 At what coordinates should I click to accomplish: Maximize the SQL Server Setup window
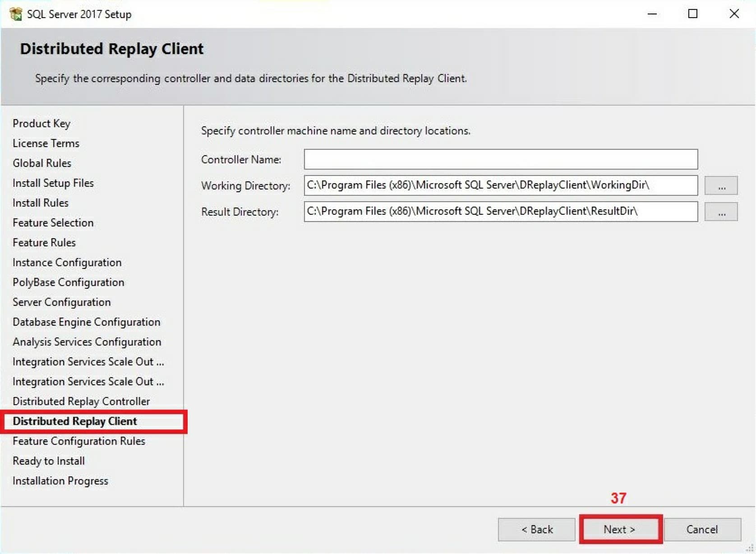point(693,14)
